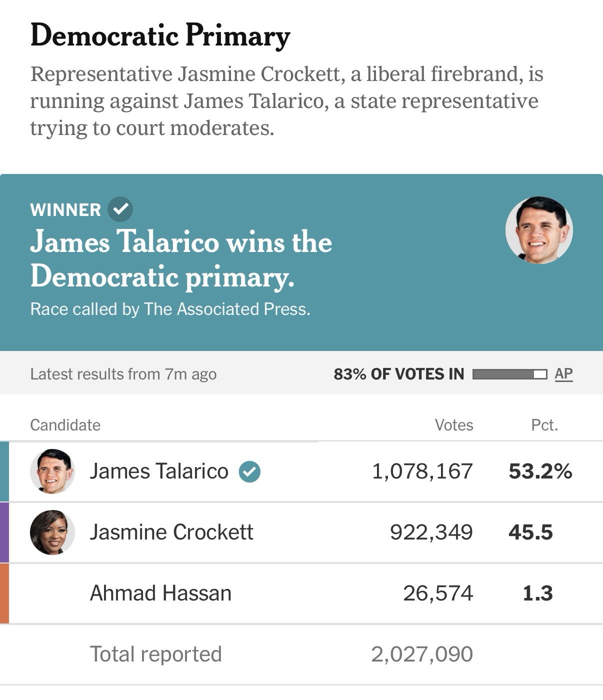Viewport: 603px width, 700px height.
Task: Select the Jasmine Crockett candidate name
Action: pos(171,532)
